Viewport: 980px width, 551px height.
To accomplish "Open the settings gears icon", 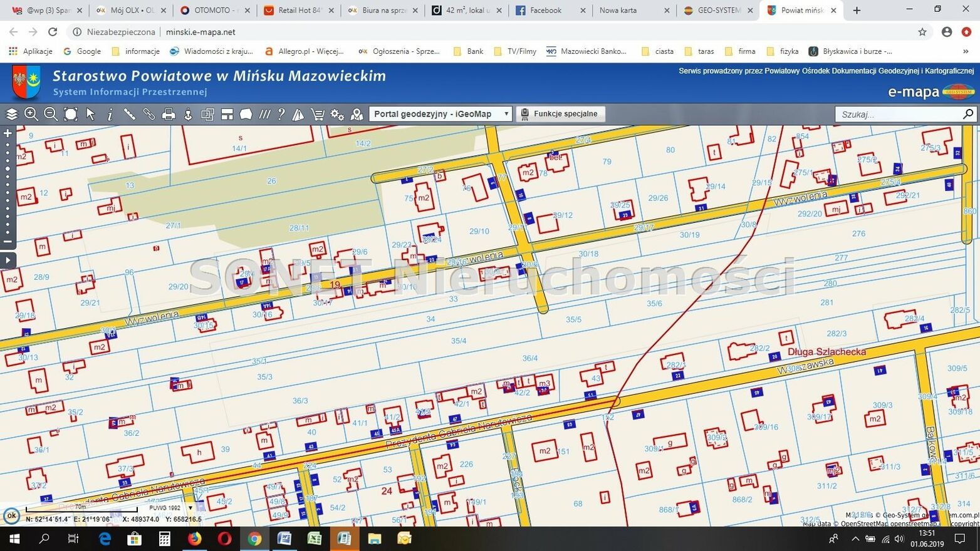I will pyautogui.click(x=337, y=114).
